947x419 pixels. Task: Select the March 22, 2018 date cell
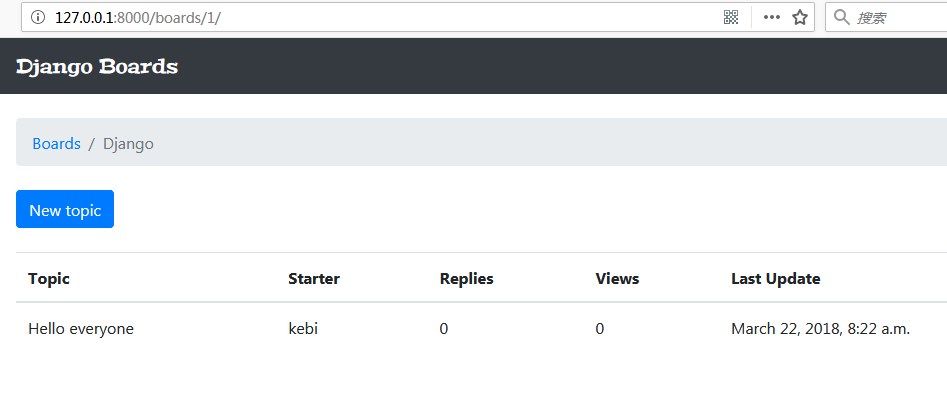click(820, 329)
